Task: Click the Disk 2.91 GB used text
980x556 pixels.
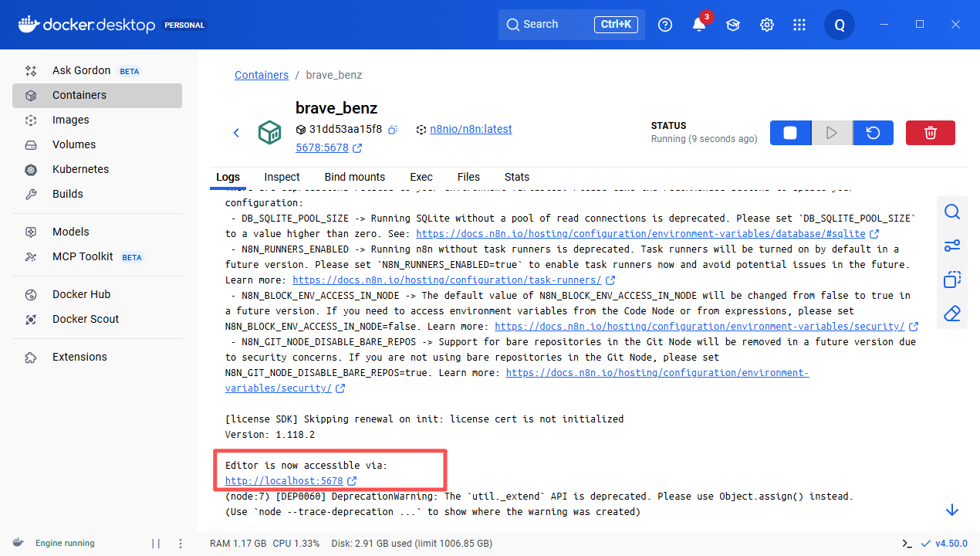Action: tap(411, 543)
